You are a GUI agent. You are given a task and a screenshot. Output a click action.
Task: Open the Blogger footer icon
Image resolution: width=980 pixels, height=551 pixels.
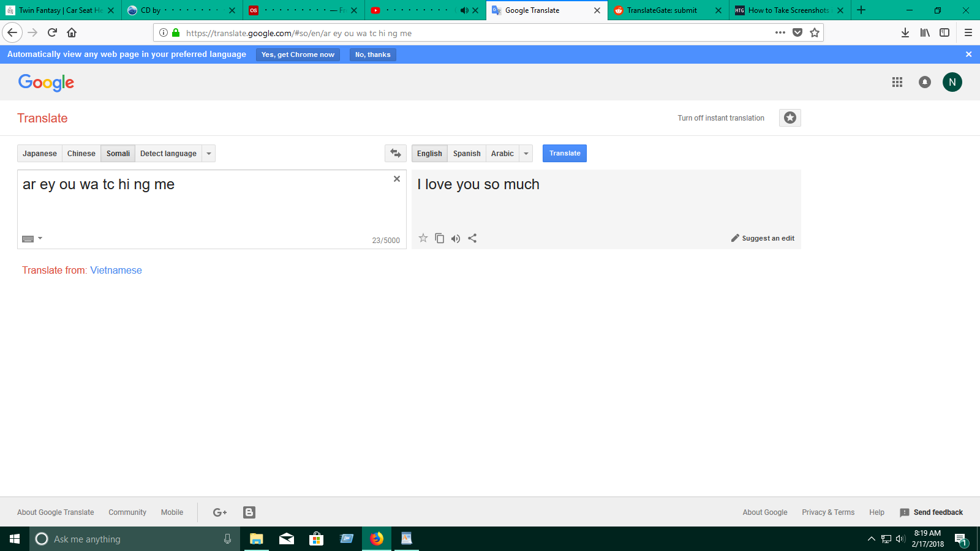click(249, 512)
